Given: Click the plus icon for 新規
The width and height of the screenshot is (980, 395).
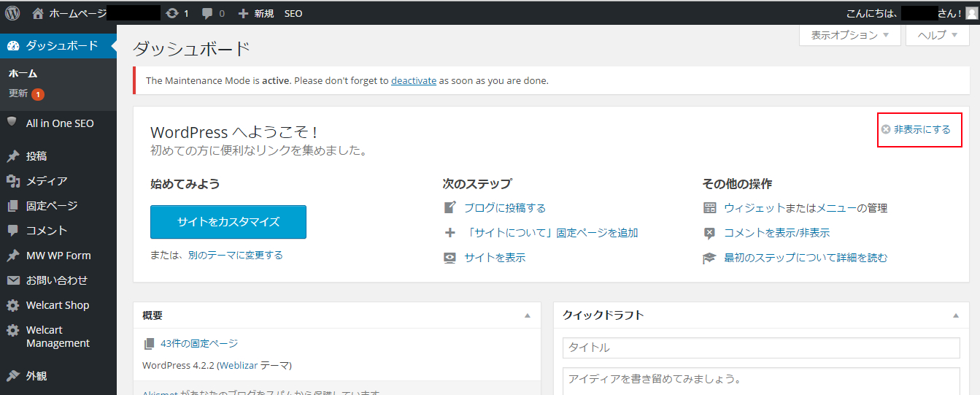Looking at the screenshot, I should 244,13.
